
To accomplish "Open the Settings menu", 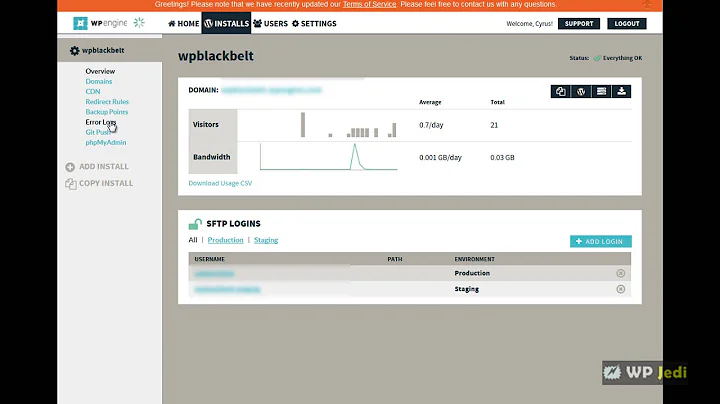I will click(314, 23).
